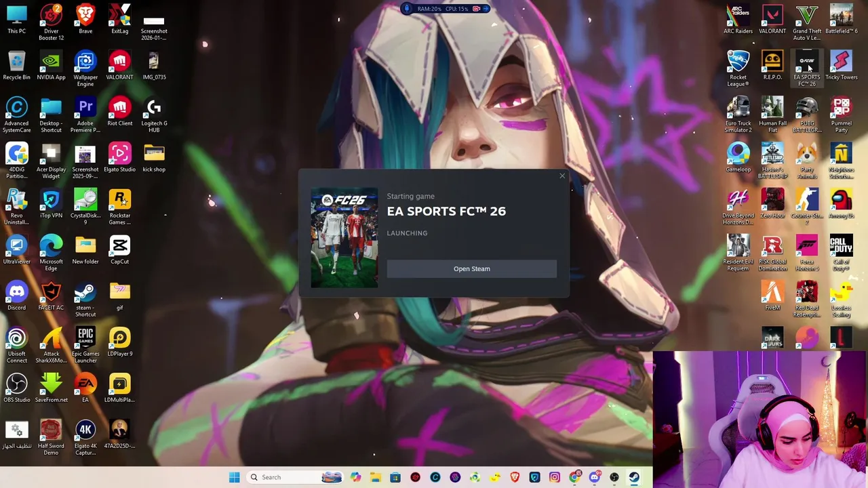
Task: Open the Adobe Premiere Pro shortcut
Action: pyautogui.click(x=85, y=115)
